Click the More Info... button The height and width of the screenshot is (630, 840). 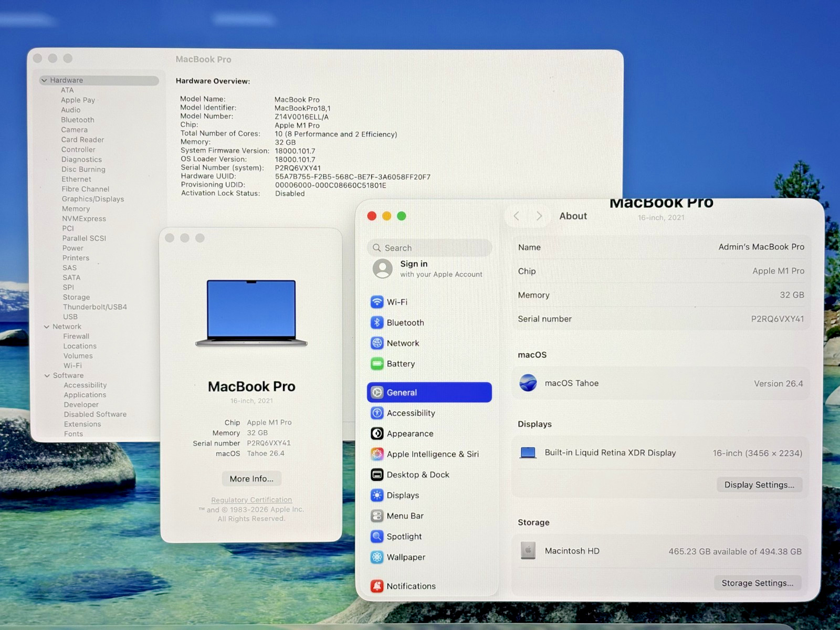coord(251,479)
